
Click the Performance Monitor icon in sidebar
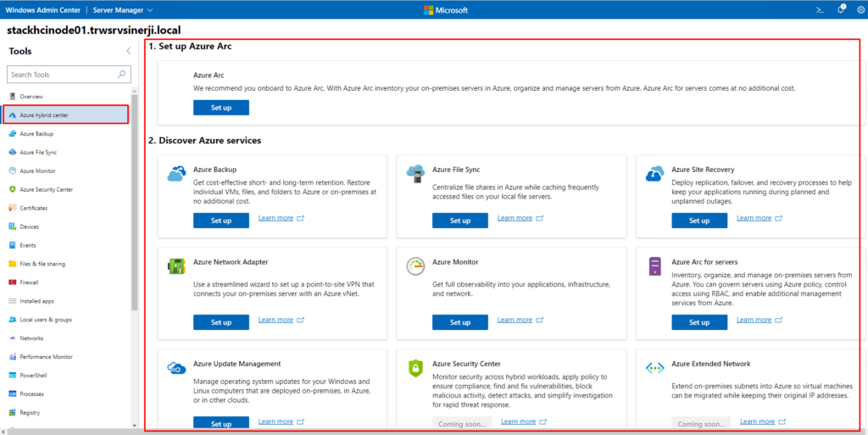coord(12,357)
